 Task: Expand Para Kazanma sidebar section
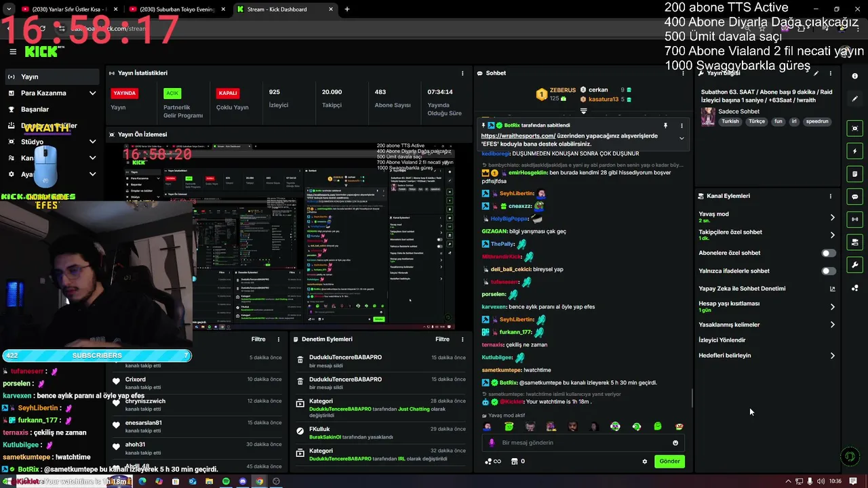tap(92, 93)
